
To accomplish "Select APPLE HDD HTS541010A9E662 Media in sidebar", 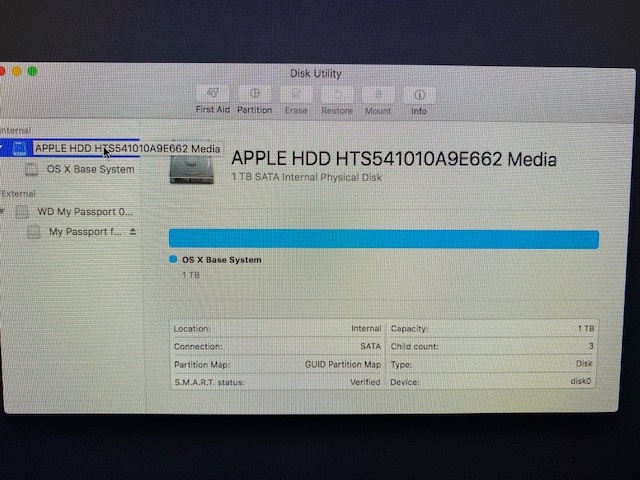I will click(127, 149).
